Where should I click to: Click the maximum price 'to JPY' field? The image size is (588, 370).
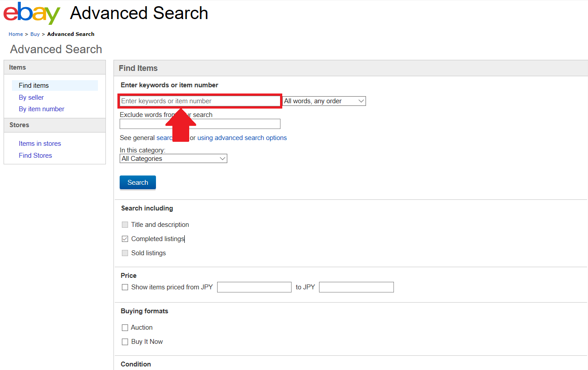point(356,287)
